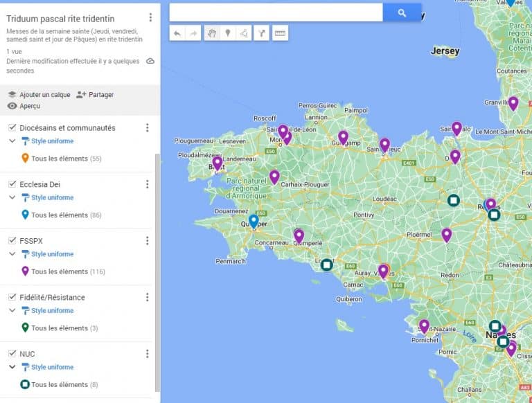Collapse Fidélité/Résistance layer chevron
This screenshot has width=532, height=403.
tap(12, 310)
